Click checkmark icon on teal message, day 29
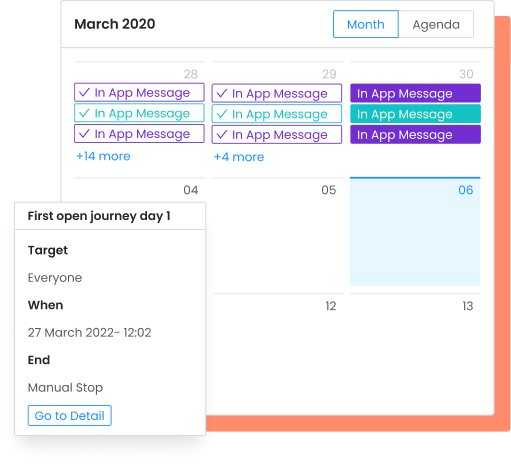This screenshot has height=464, width=511. pos(222,114)
